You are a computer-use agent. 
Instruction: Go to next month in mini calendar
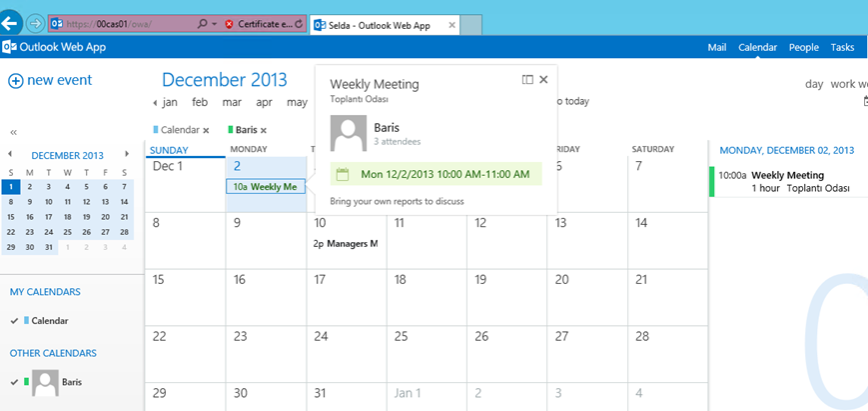pos(127,155)
